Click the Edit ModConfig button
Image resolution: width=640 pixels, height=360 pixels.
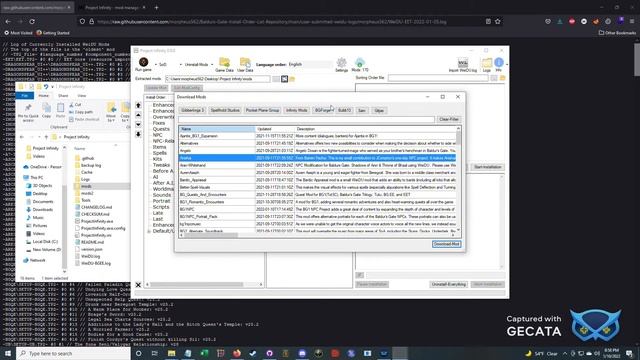point(187,88)
